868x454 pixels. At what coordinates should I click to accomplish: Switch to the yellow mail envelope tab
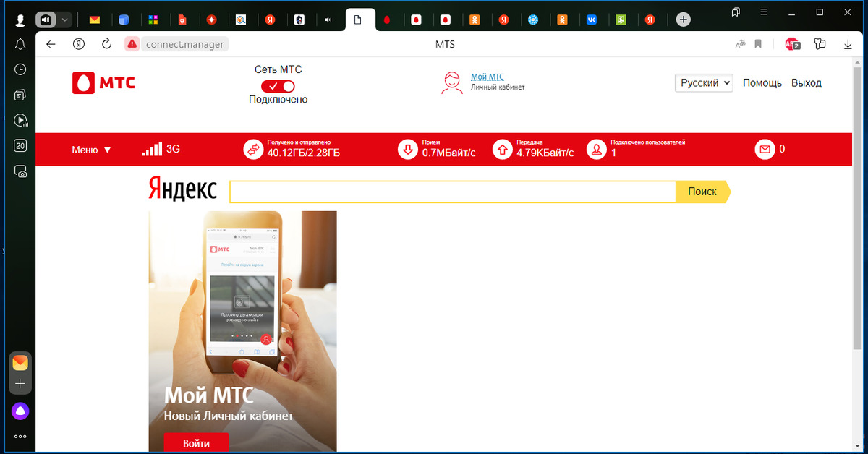[x=94, y=20]
